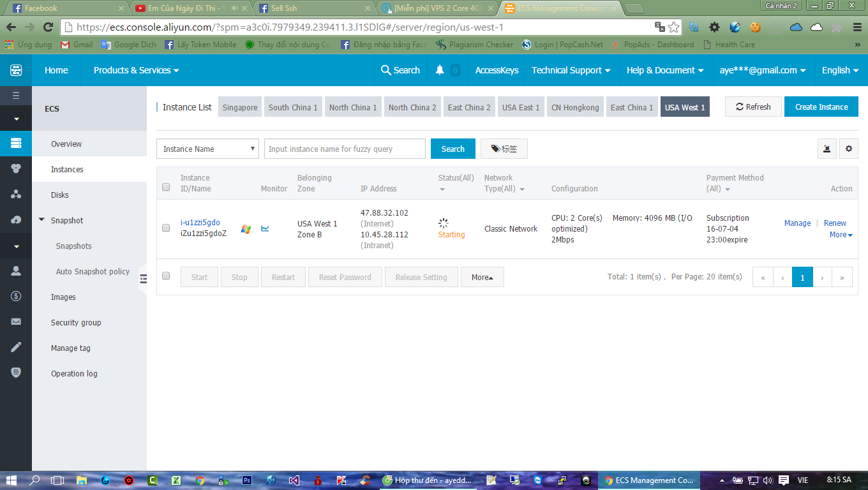
Task: Click the 标签 tag button
Action: click(504, 149)
